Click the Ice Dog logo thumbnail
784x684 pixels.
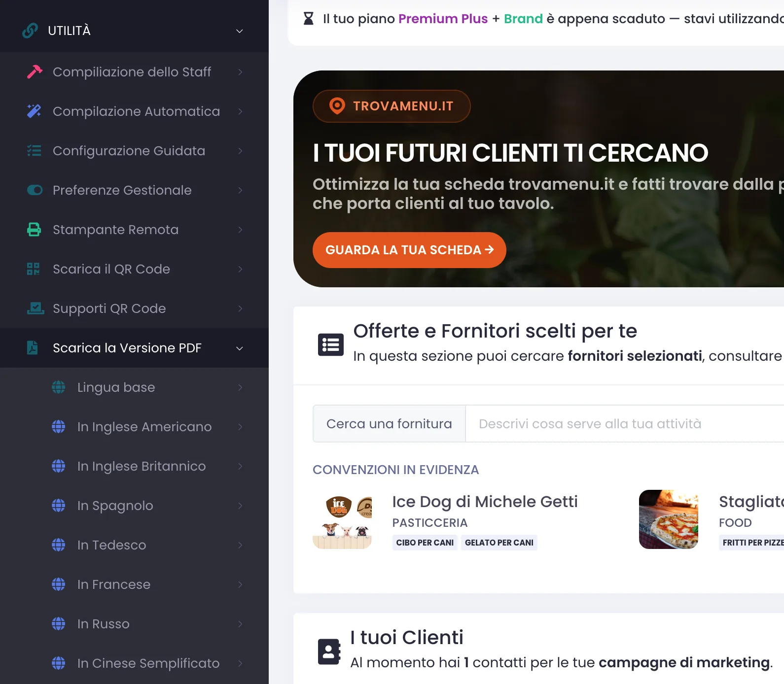coord(342,519)
